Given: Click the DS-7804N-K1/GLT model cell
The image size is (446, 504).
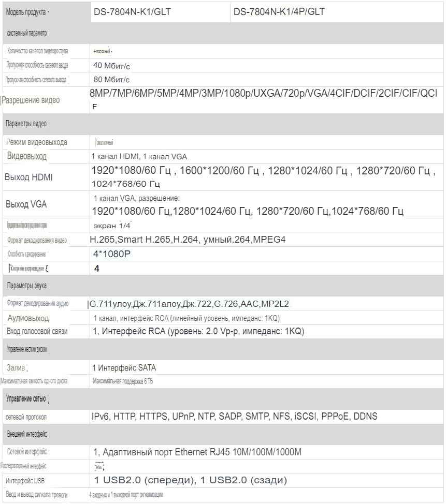Looking at the screenshot, I should [x=132, y=12].
